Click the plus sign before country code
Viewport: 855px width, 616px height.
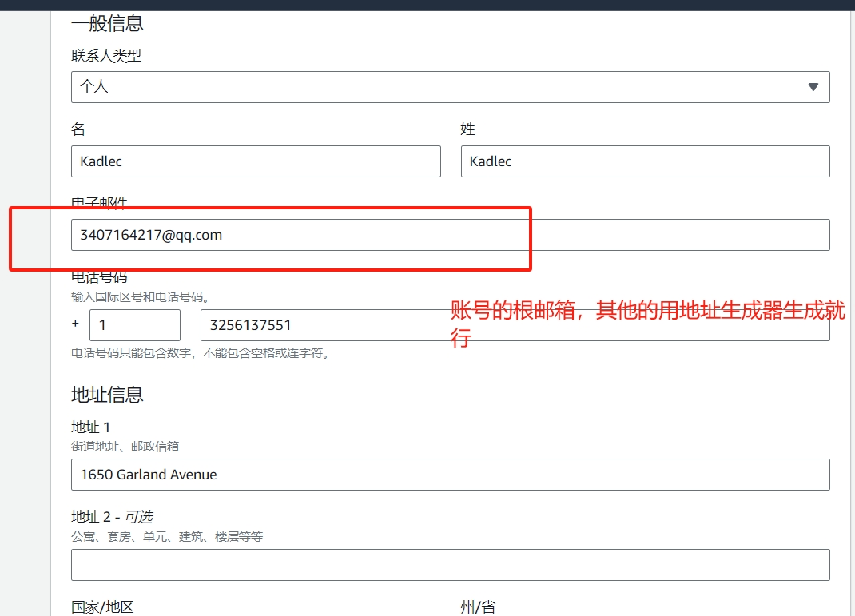(76, 324)
